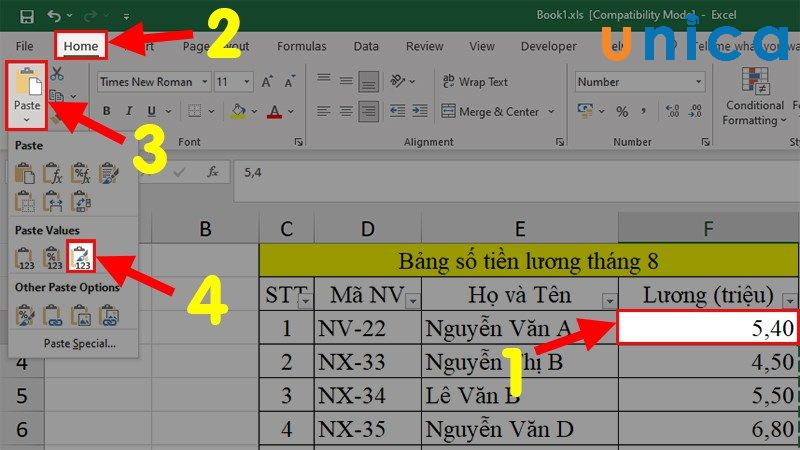Click the Increase Indent icon
This screenshot has height=450, width=800.
[420, 111]
